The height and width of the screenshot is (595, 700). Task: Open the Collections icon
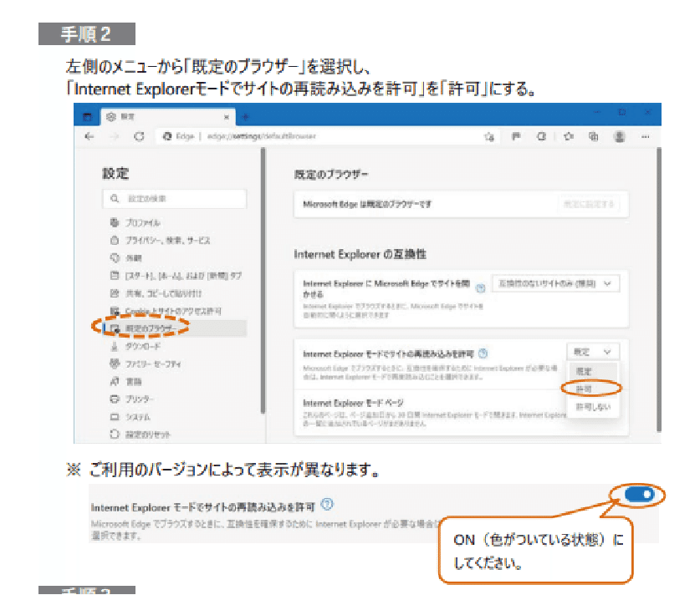(593, 136)
